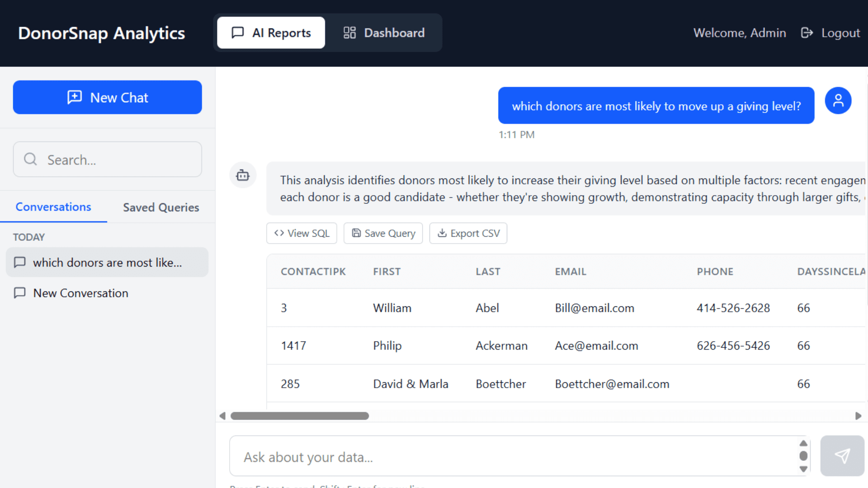The image size is (868, 488).
Task: Click the New Chat plus bubble icon
Action: click(75, 97)
